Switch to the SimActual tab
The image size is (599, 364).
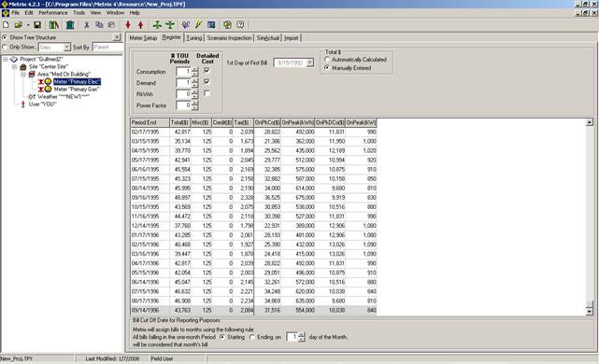(268, 38)
